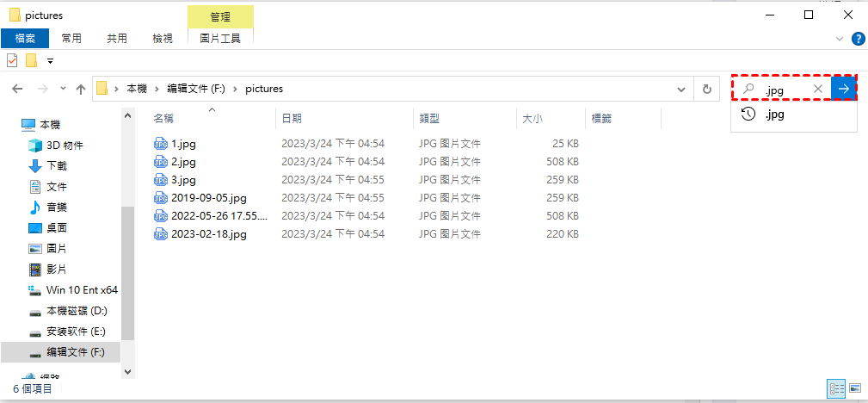The image size is (868, 403).
Task: Switch to large thumbnails view icon
Action: [854, 388]
